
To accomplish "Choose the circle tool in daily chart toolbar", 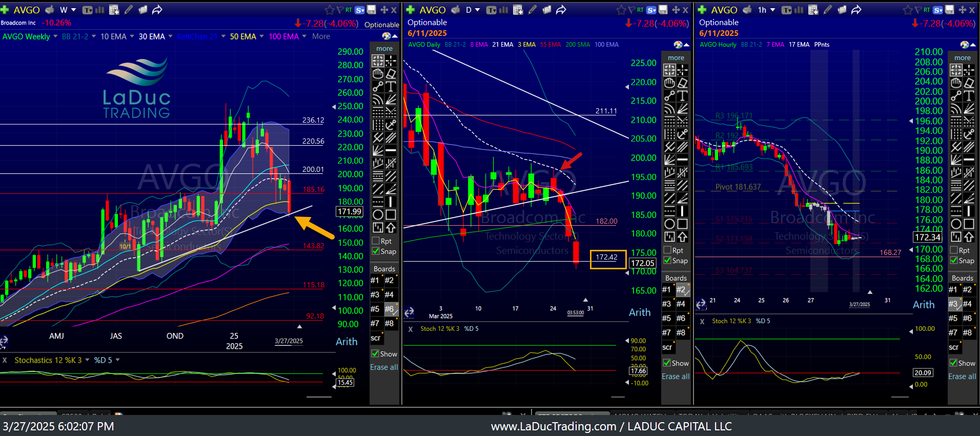I will 669,224.
